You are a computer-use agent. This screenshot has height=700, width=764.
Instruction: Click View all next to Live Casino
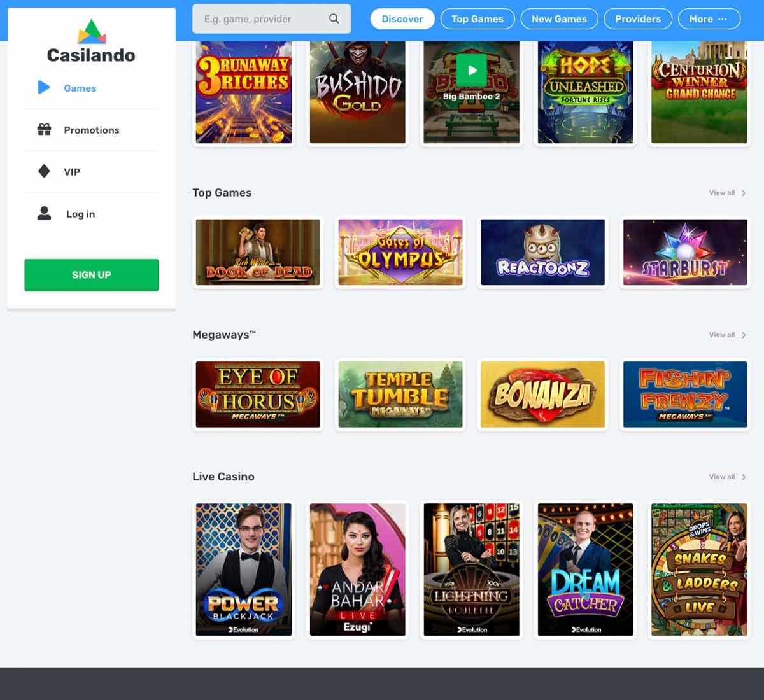tap(723, 476)
